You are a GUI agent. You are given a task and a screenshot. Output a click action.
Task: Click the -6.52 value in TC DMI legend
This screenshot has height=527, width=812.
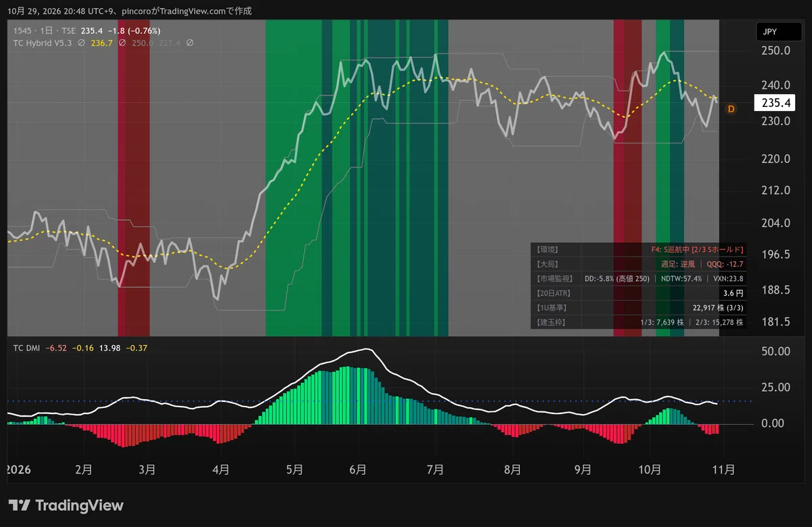56,348
